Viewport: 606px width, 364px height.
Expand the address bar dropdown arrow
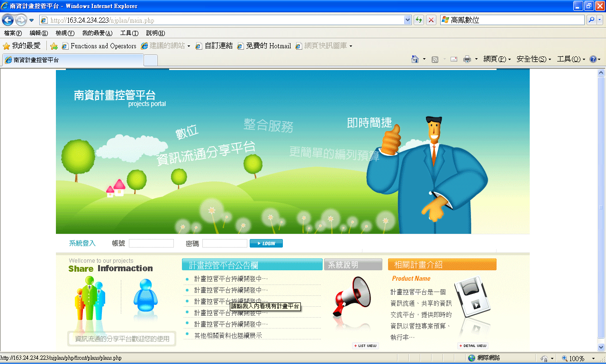pos(407,20)
